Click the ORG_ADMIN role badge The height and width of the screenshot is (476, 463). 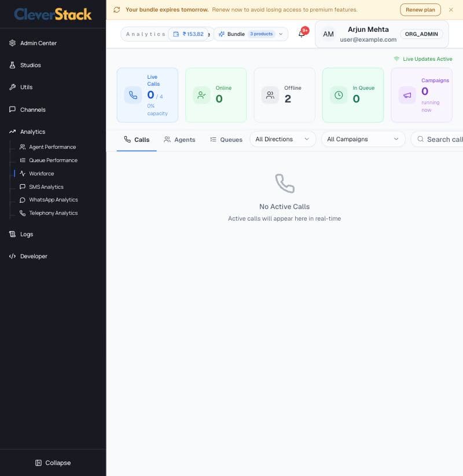[421, 34]
